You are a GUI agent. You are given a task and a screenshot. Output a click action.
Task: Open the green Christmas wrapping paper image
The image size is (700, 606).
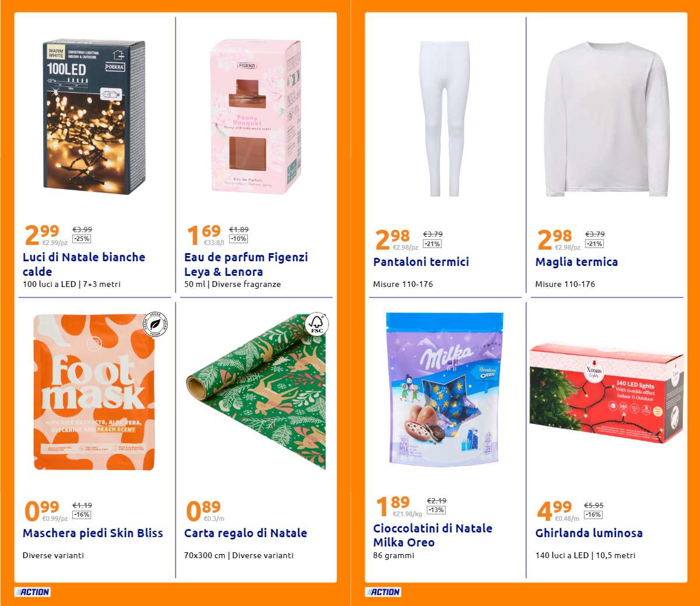(x=256, y=391)
